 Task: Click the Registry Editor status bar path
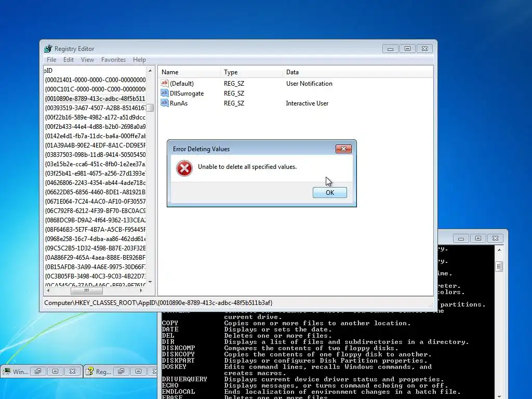(x=158, y=303)
